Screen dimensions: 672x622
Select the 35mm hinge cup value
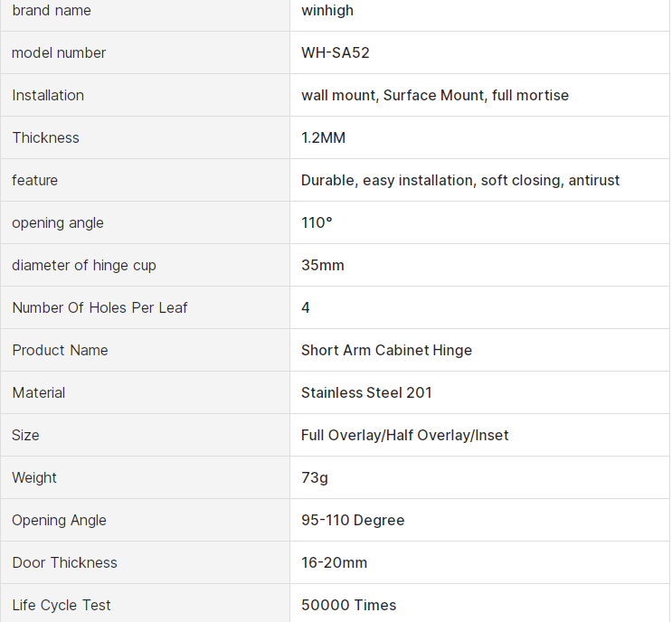point(323,266)
